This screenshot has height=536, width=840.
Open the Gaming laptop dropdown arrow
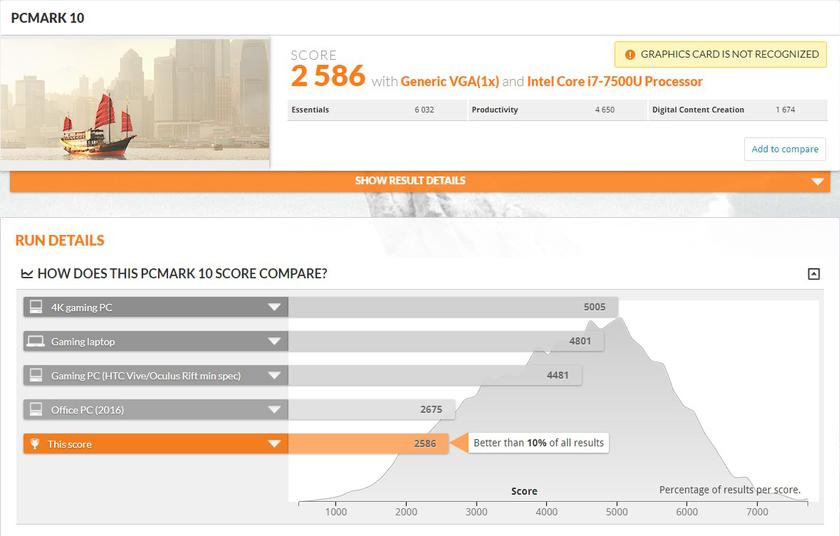(x=273, y=341)
